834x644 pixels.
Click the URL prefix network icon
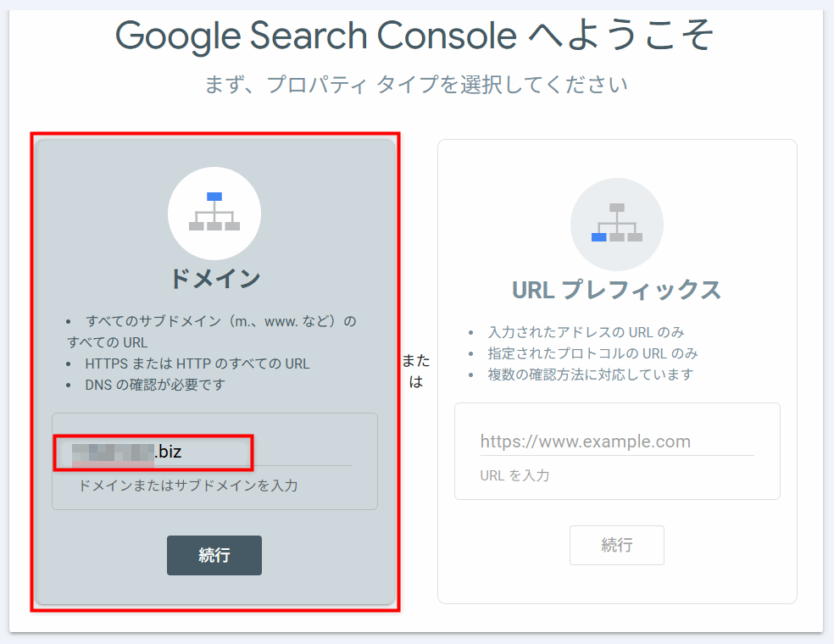point(617,225)
